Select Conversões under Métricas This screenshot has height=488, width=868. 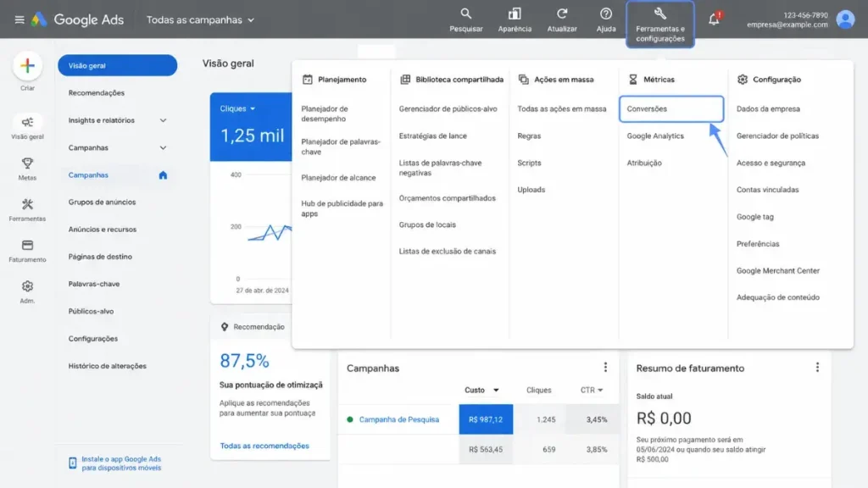pos(671,109)
